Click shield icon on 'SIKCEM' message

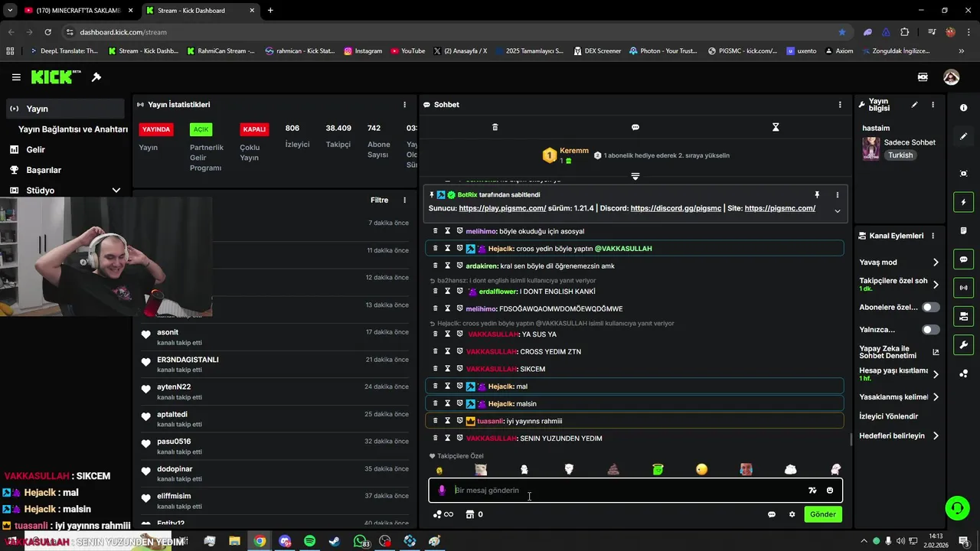[x=460, y=369]
